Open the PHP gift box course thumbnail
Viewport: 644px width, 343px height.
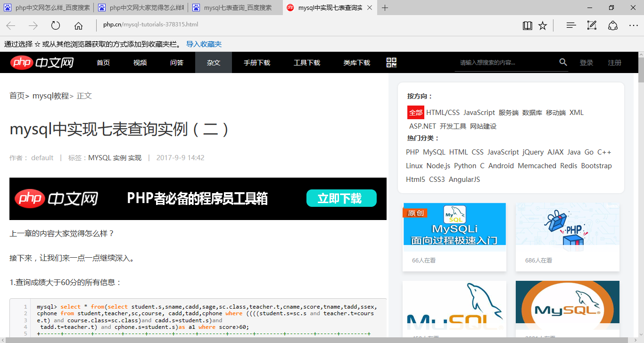click(568, 224)
